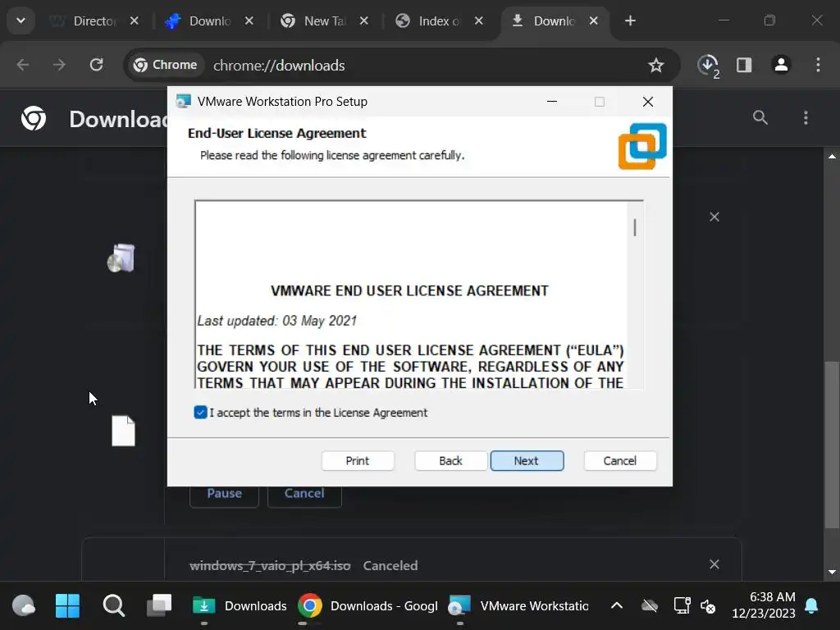
Task: Click the page scroll down arrow
Action: pyautogui.click(x=832, y=572)
